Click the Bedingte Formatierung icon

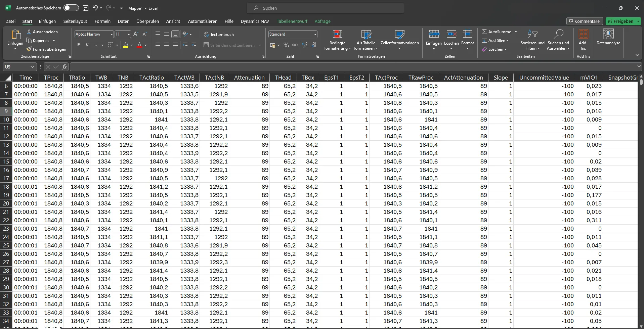click(337, 34)
